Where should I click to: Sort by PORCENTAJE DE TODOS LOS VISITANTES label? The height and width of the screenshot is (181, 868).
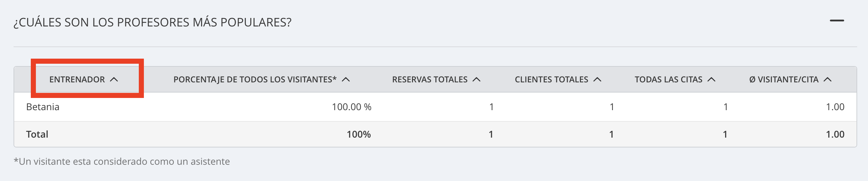pyautogui.click(x=255, y=79)
